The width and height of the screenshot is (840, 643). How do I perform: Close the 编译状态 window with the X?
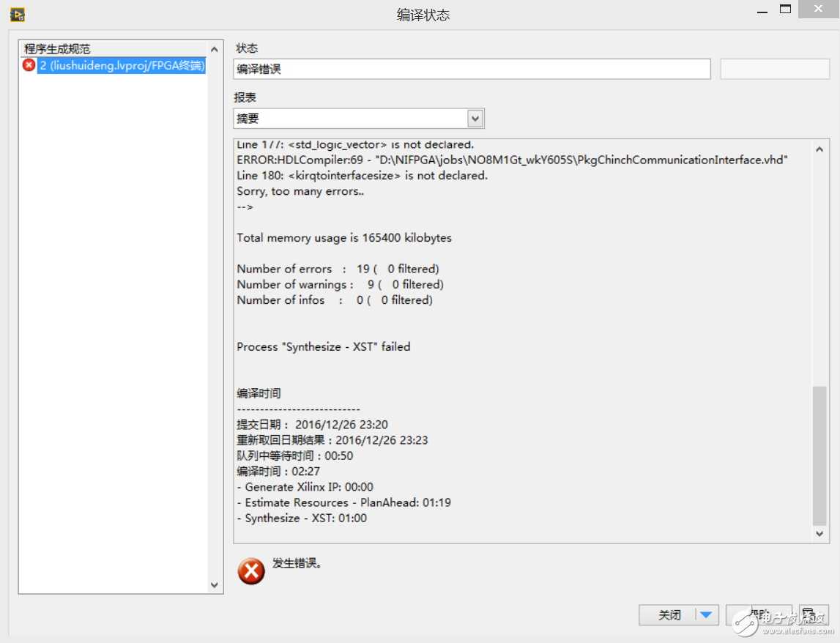818,9
